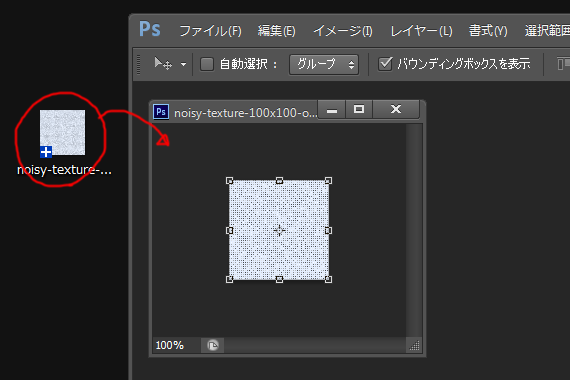Expand the Move tool preset picker arrow

click(x=183, y=65)
